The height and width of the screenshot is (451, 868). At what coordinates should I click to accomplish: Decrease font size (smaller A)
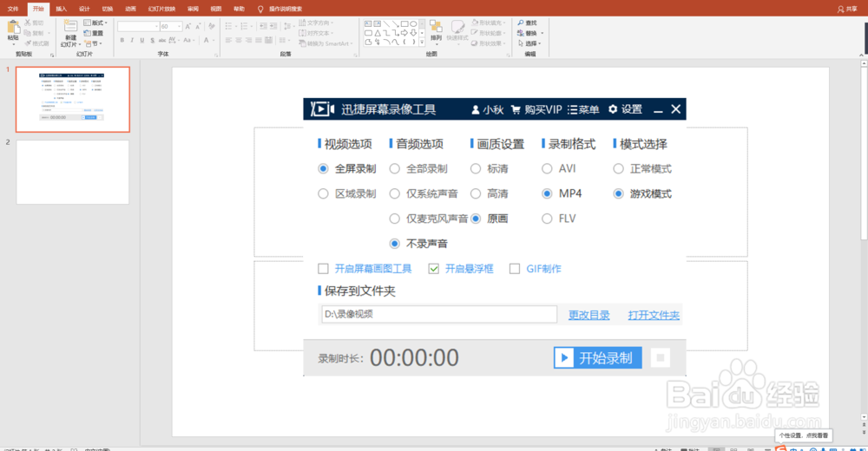[198, 26]
